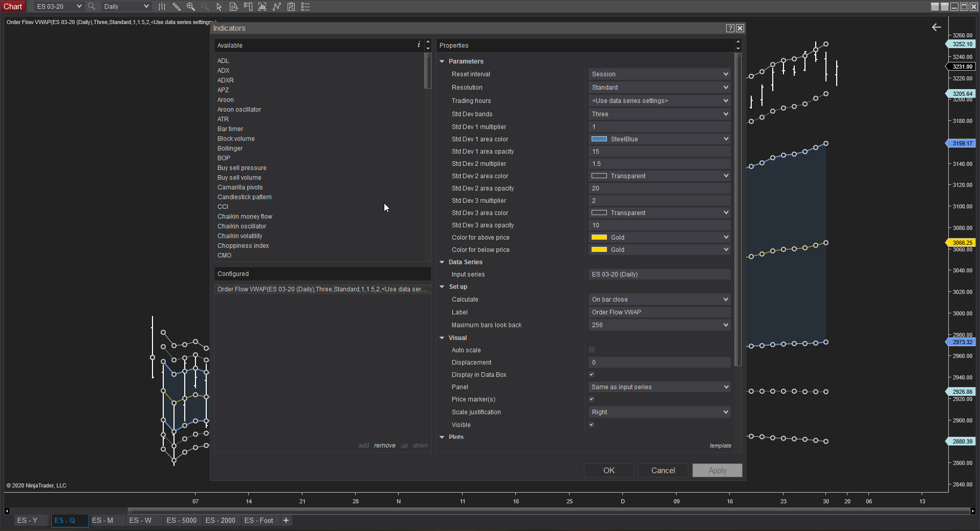The width and height of the screenshot is (980, 531).
Task: Switch to the ES - 5000 tab
Action: pos(182,520)
